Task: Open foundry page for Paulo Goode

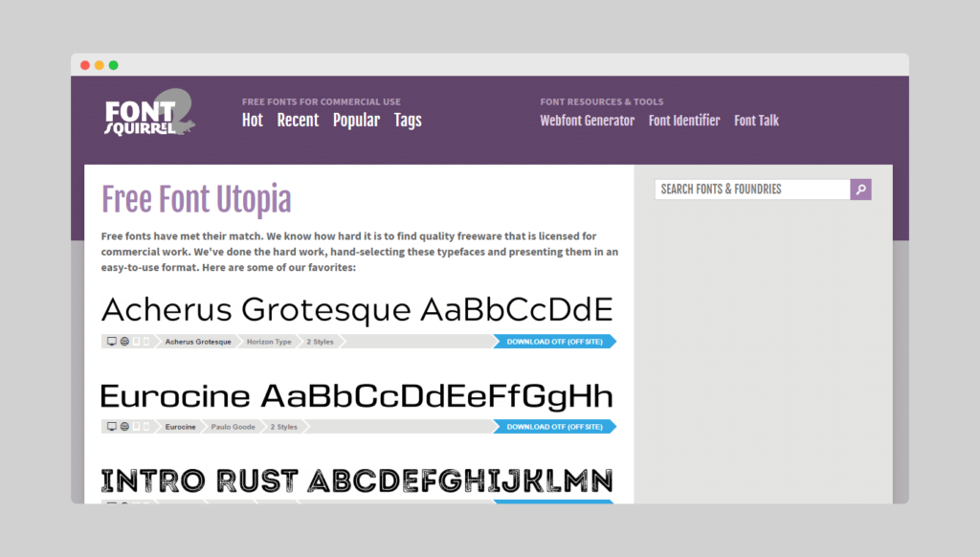Action: point(232,426)
